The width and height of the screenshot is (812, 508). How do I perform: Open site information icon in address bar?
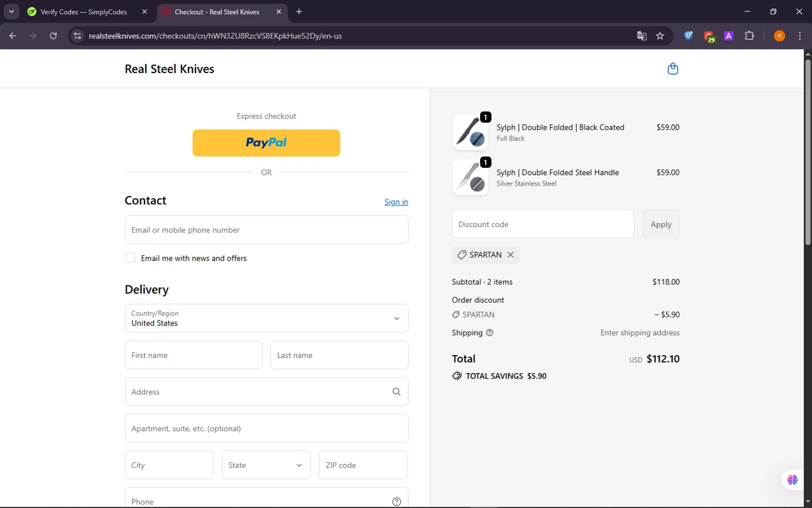click(77, 36)
